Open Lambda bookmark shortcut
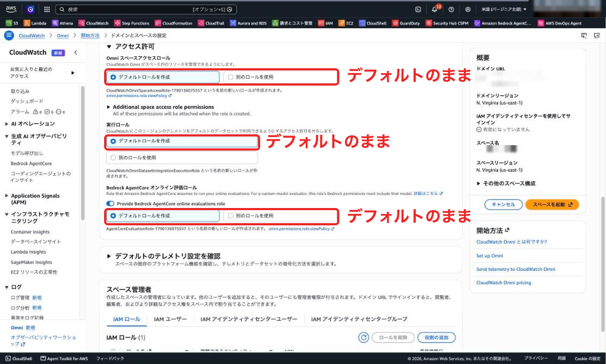Image resolution: width=606 pixels, height=364 pixels. click(35, 23)
